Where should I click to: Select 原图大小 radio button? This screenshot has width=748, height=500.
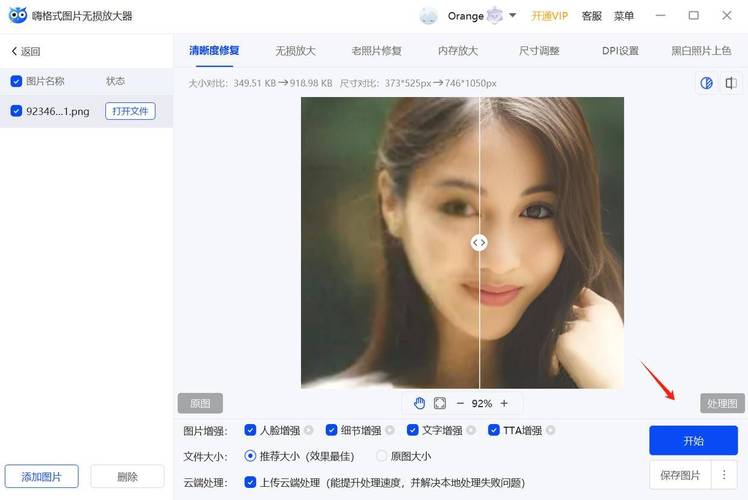pyautogui.click(x=381, y=456)
